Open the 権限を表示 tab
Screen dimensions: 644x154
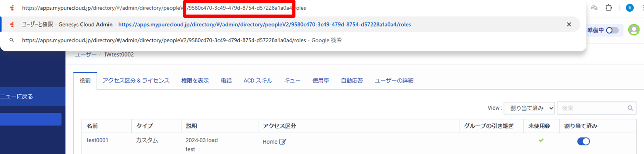click(195, 80)
